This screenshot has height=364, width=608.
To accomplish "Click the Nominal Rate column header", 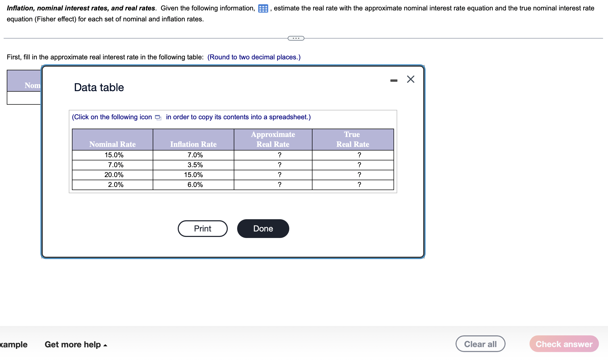I will [x=112, y=144].
